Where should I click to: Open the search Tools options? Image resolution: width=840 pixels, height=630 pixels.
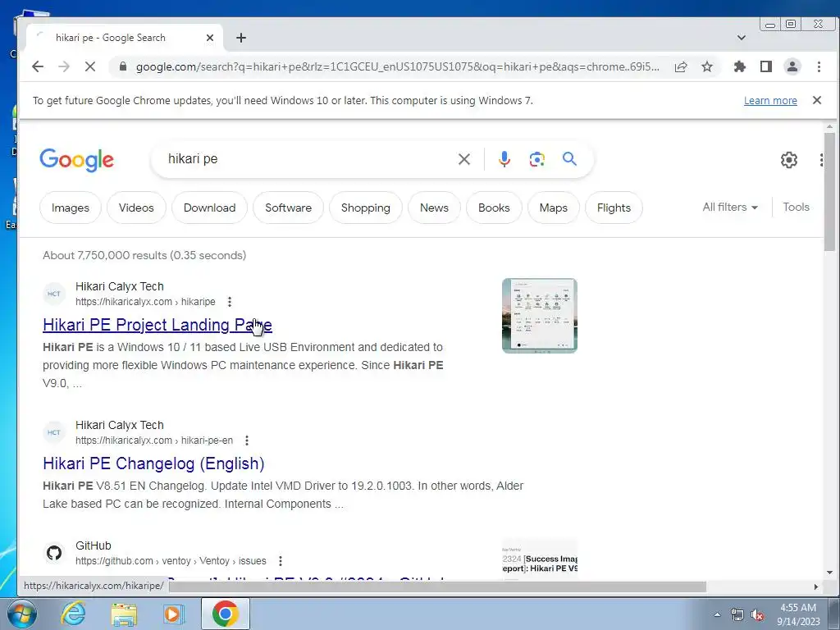click(796, 207)
